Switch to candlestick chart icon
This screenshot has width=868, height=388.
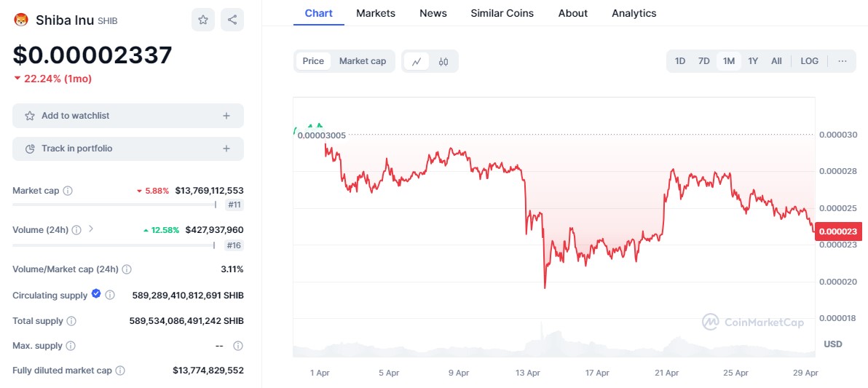pos(443,61)
